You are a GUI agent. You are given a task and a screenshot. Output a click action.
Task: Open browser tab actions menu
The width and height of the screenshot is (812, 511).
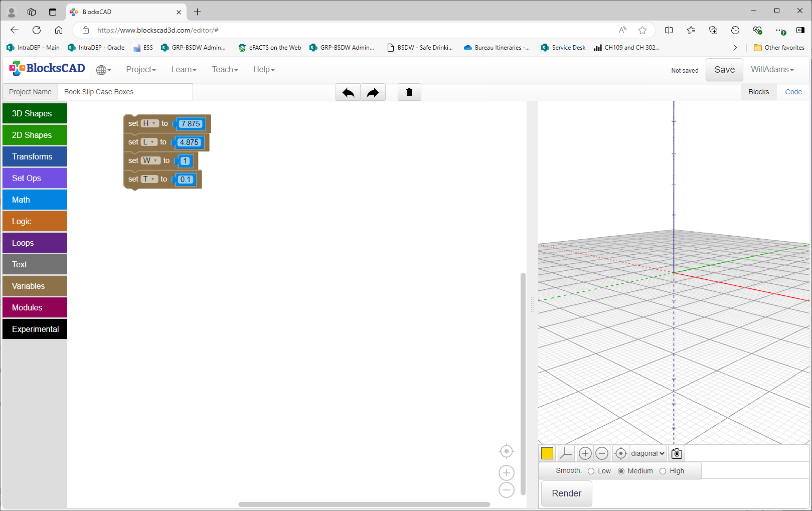(53, 12)
